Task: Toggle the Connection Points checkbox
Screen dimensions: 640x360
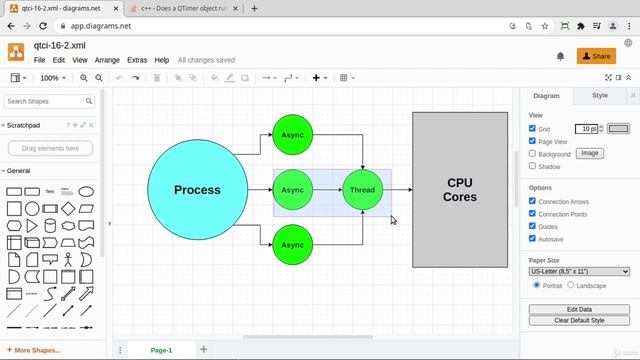Action: coord(532,213)
